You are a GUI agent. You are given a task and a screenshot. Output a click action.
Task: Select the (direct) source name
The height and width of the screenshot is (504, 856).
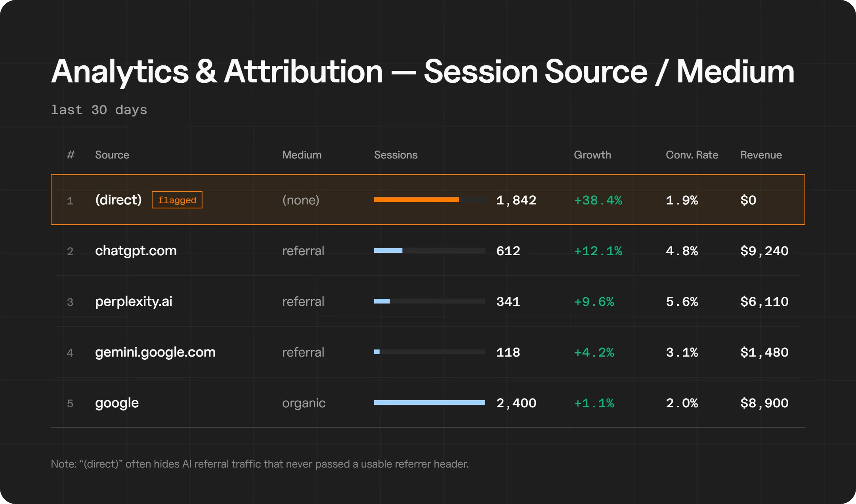(x=118, y=200)
